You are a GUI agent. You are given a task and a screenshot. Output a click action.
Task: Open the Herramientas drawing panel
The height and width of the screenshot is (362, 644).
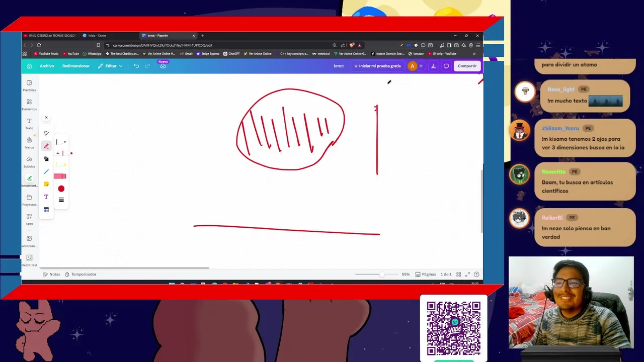(29, 181)
